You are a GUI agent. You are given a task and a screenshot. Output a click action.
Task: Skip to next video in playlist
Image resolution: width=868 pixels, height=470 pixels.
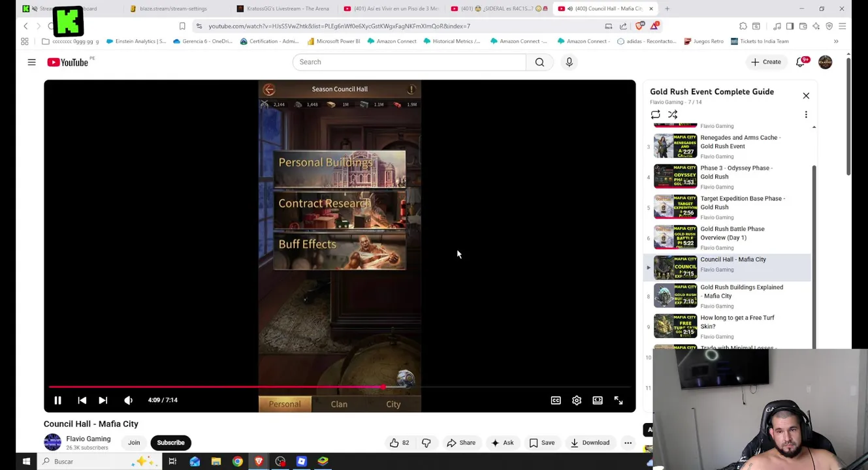[103, 400]
